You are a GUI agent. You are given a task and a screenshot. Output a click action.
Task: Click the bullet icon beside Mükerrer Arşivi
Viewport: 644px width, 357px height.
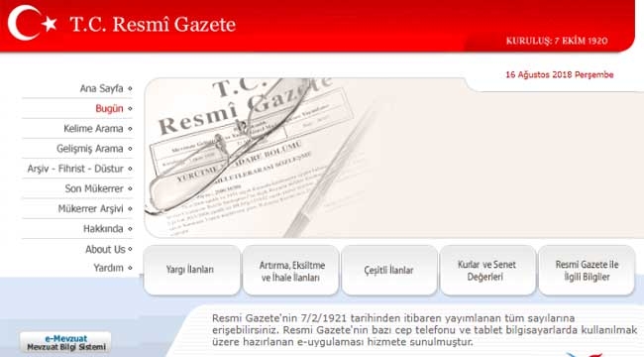pos(130,208)
